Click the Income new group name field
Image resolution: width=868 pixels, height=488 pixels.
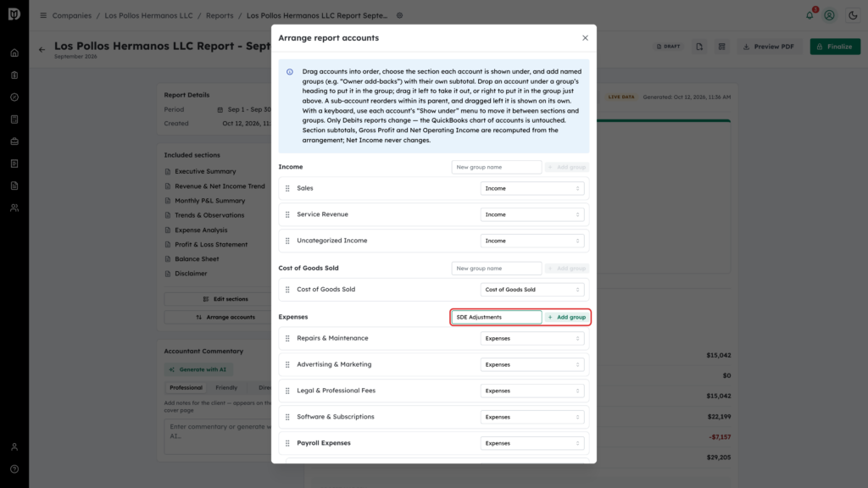(x=497, y=167)
